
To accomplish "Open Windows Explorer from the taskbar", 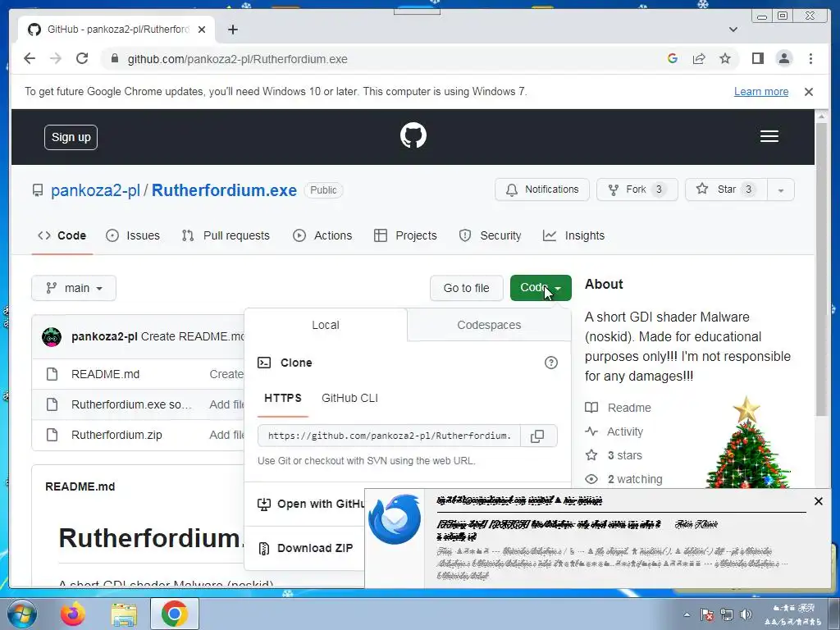I will pos(124,614).
